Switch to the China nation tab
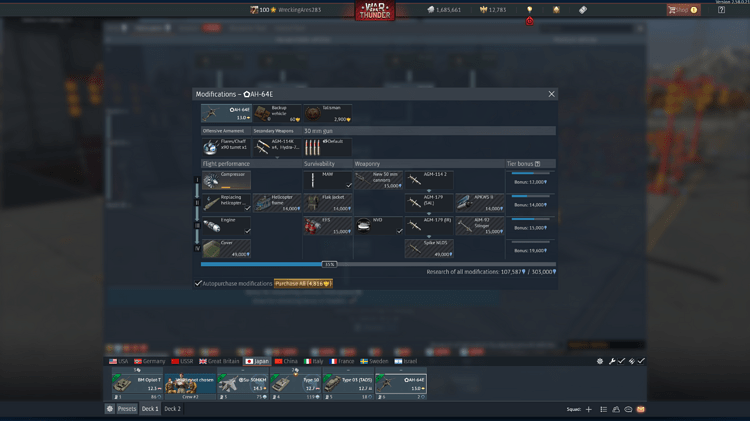 (x=286, y=361)
